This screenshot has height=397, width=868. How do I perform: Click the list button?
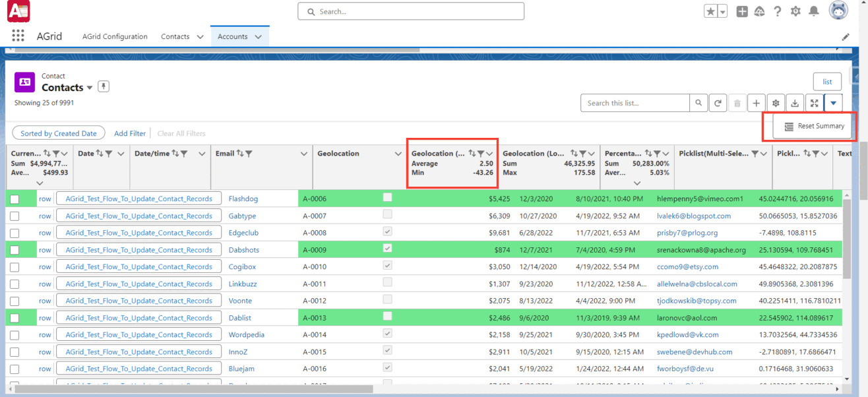coord(827,82)
